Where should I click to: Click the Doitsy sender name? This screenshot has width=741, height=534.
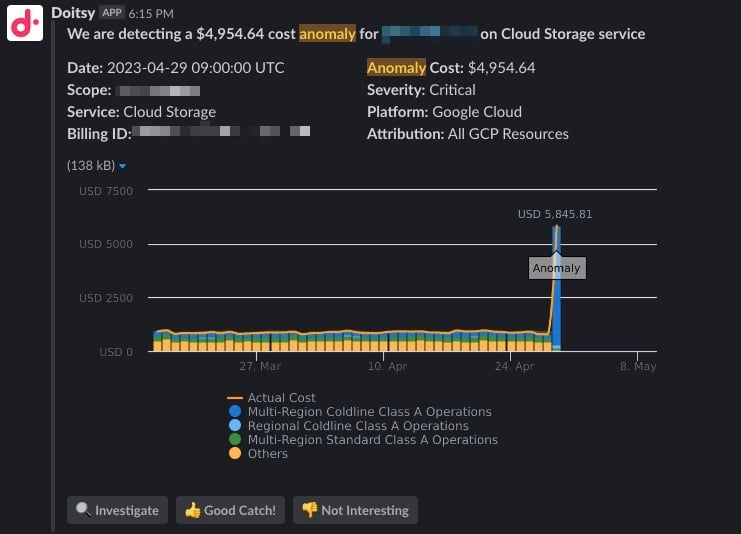pos(73,13)
